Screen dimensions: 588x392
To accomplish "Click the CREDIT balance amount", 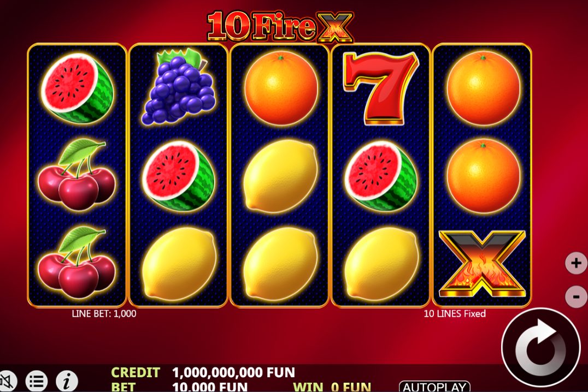I will [234, 372].
